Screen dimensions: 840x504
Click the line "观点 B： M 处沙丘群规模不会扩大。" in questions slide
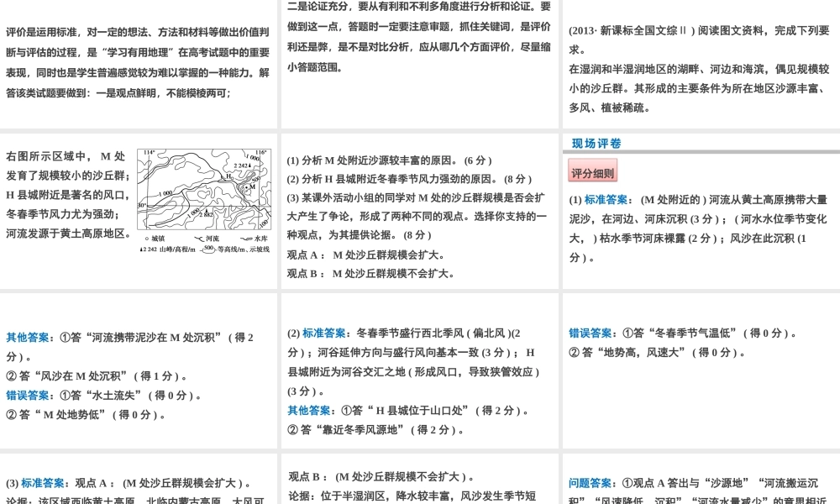(370, 274)
